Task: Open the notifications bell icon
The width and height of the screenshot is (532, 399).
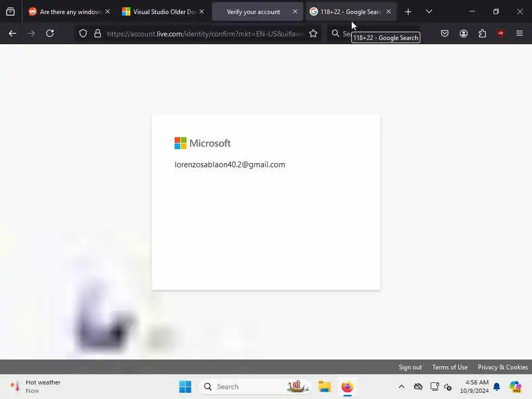Action: [497, 387]
